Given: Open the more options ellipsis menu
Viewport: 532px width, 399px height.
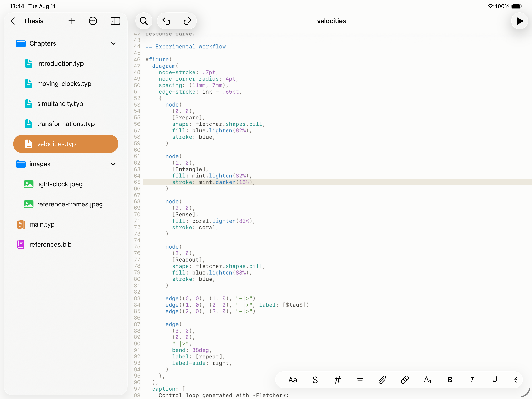Looking at the screenshot, I should (x=93, y=21).
